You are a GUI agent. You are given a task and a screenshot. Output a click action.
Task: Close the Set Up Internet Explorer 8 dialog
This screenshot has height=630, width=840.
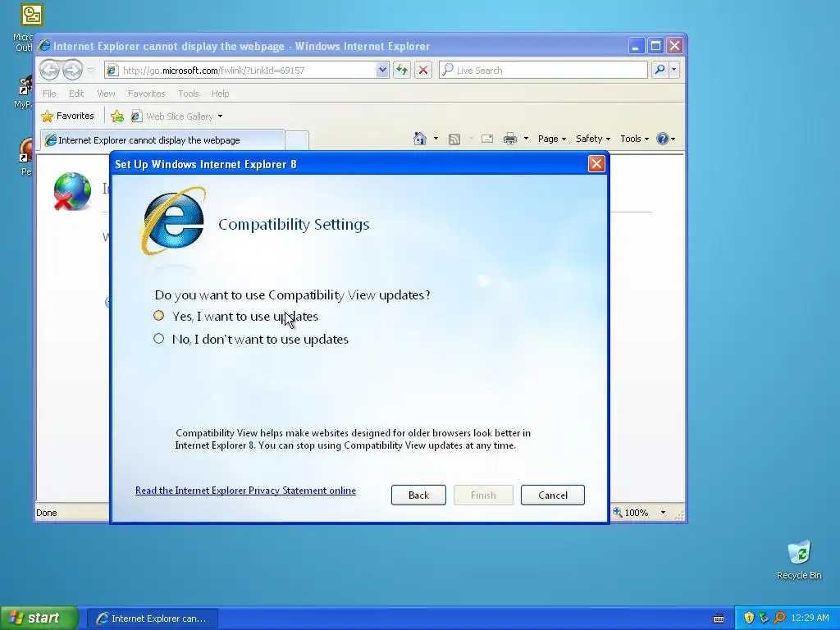pos(596,164)
